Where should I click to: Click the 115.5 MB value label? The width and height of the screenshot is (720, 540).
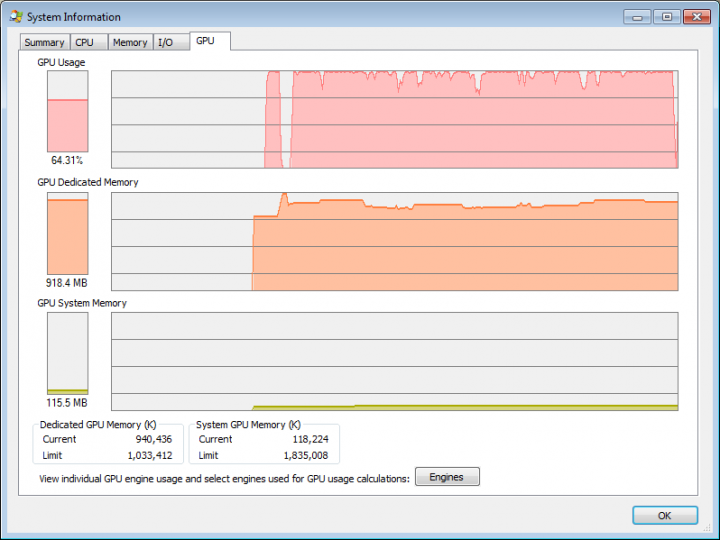click(67, 403)
